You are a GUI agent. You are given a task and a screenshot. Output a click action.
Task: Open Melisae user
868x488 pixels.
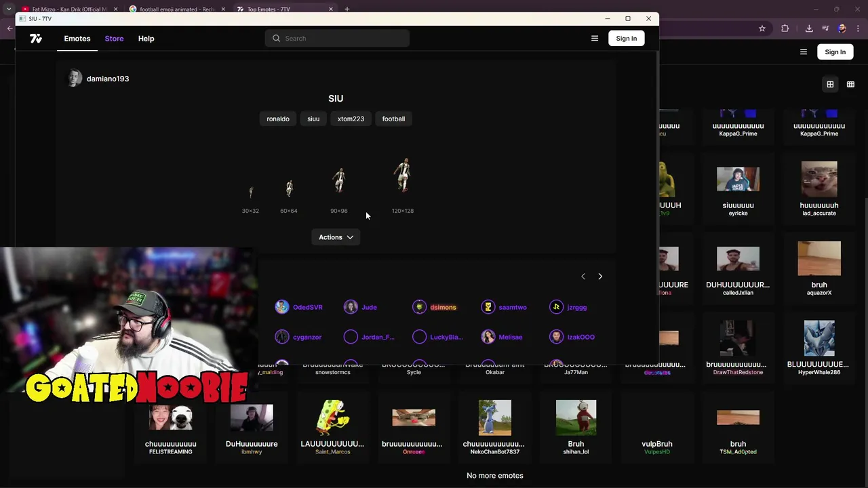tap(502, 337)
